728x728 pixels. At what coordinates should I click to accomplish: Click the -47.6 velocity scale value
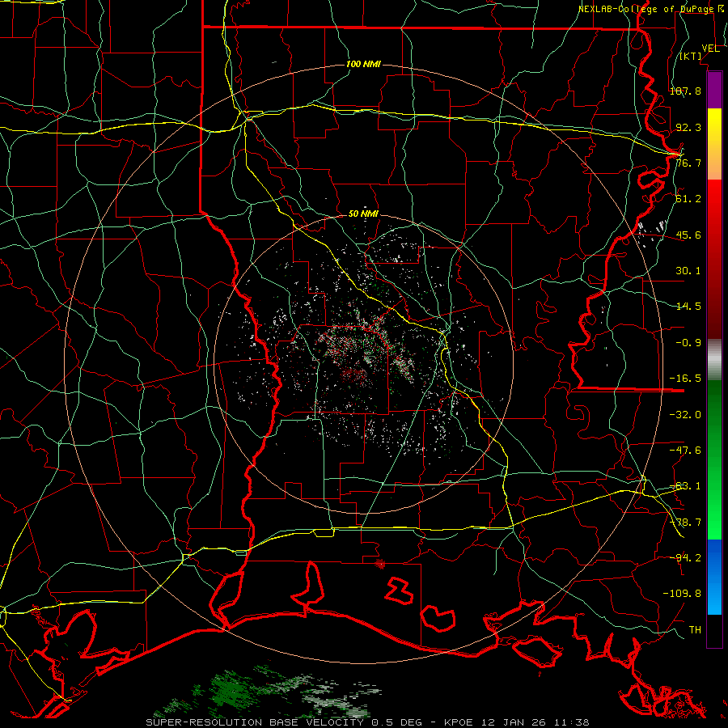685,451
